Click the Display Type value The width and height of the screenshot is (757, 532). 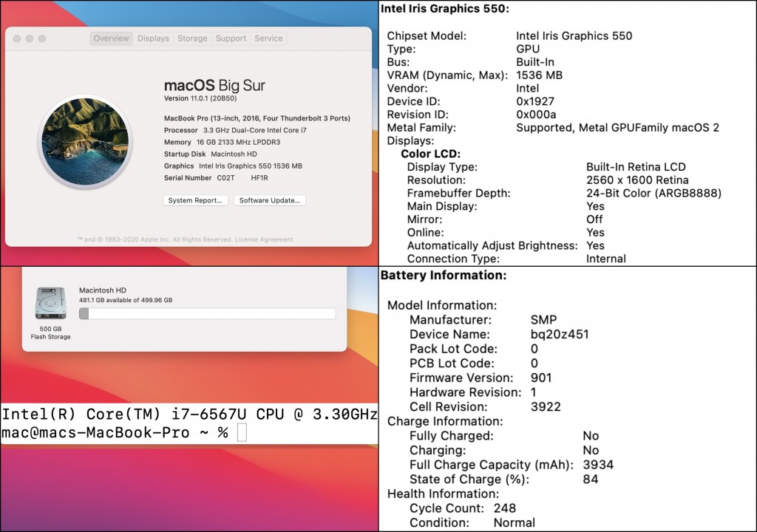tap(636, 167)
